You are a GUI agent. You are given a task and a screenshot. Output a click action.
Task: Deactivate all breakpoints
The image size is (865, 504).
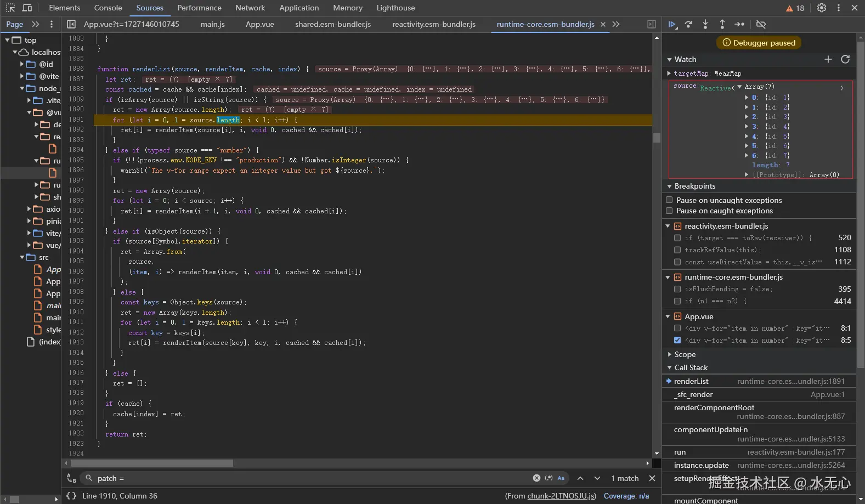761,24
